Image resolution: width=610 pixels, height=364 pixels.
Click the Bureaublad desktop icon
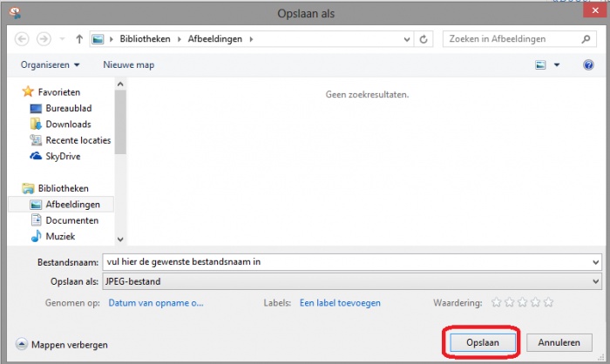coord(36,109)
